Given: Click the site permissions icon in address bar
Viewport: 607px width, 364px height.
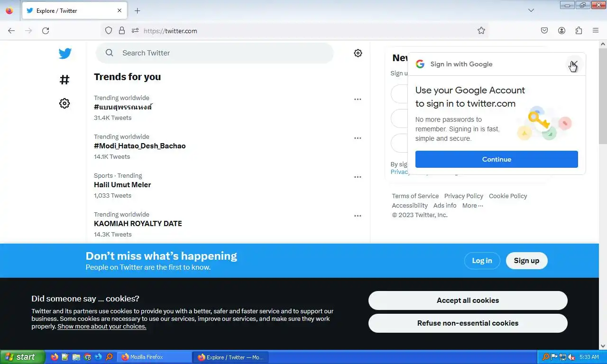Looking at the screenshot, I should click(x=135, y=31).
